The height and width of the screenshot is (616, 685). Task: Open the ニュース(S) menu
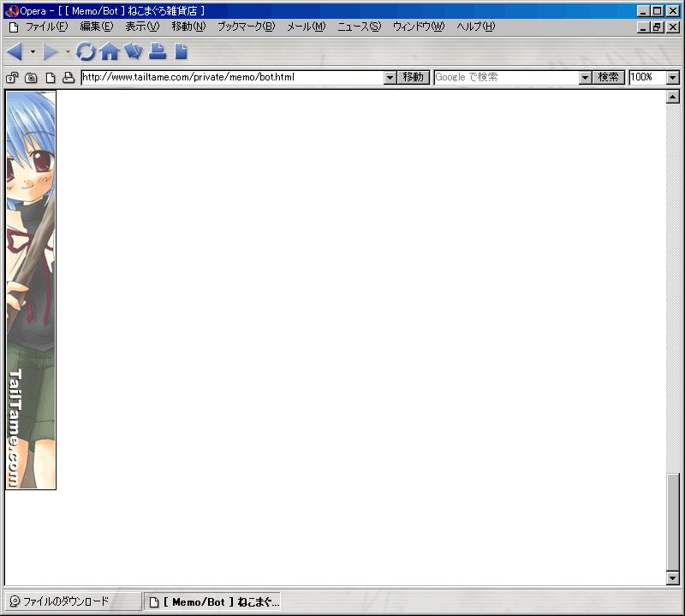(359, 27)
